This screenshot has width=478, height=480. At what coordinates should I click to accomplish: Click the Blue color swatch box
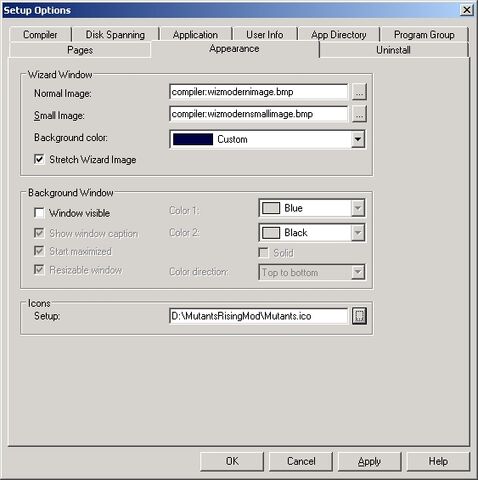pos(271,208)
